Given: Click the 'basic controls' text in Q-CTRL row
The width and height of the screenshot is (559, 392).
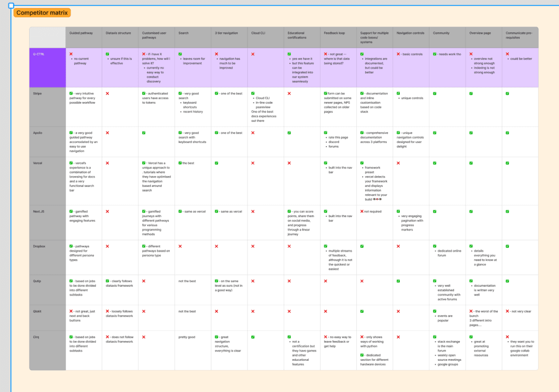Looking at the screenshot, I should tap(412, 54).
